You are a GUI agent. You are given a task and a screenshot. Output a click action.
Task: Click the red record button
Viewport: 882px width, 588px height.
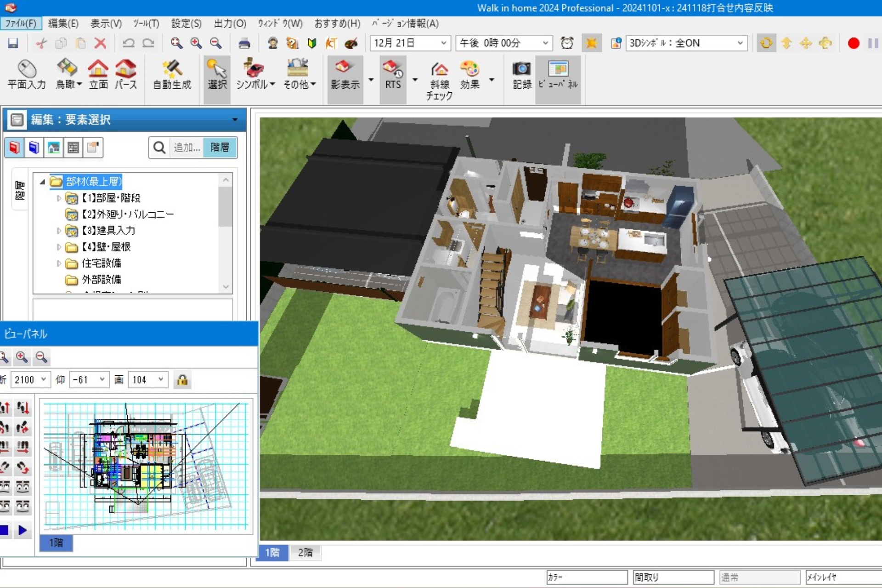[x=853, y=43]
